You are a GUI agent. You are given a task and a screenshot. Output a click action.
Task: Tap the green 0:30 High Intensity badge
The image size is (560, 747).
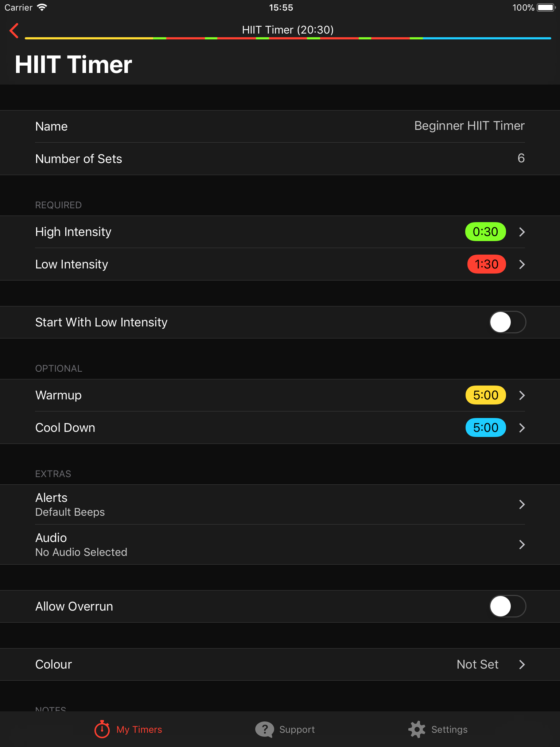485,232
